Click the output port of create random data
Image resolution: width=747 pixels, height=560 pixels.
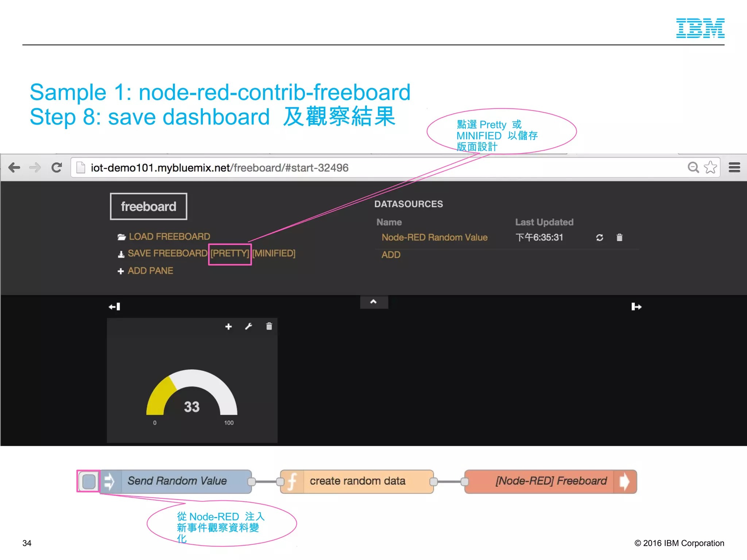point(433,482)
